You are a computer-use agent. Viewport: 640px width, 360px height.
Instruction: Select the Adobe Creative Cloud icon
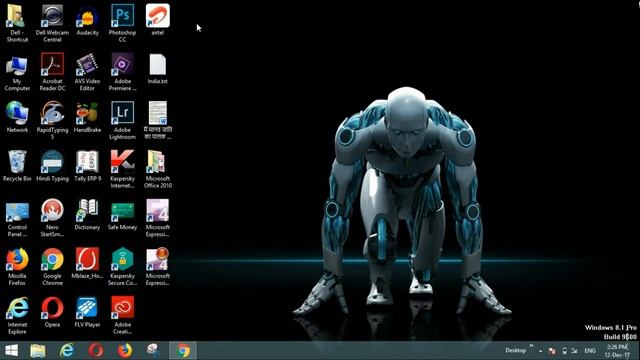[122, 308]
